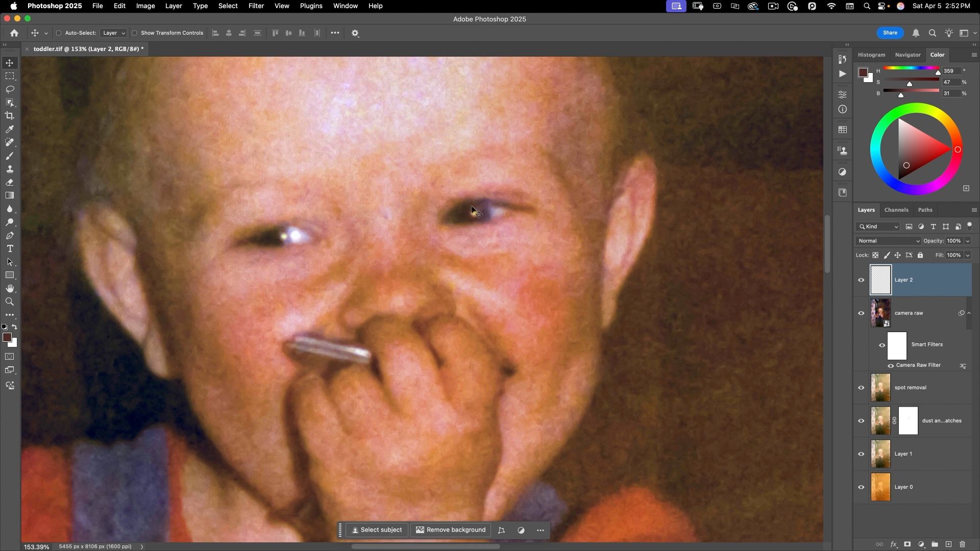Select the Clone Stamp tool

(x=10, y=169)
